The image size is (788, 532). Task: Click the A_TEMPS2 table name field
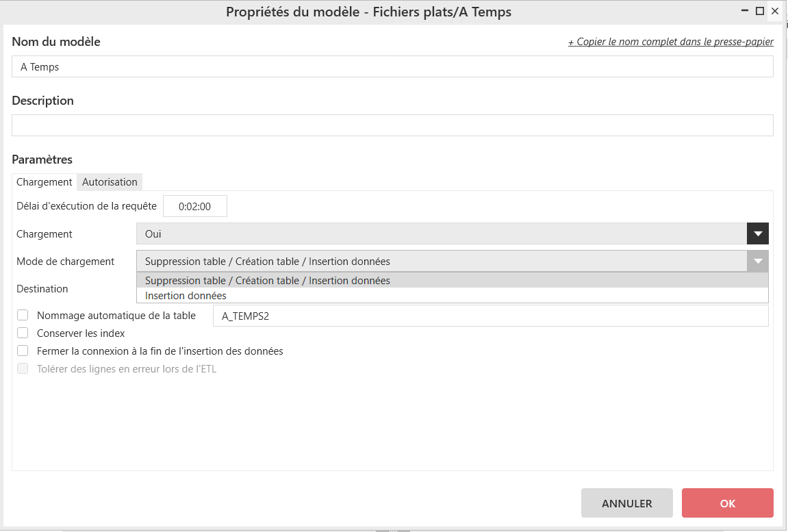tap(490, 316)
